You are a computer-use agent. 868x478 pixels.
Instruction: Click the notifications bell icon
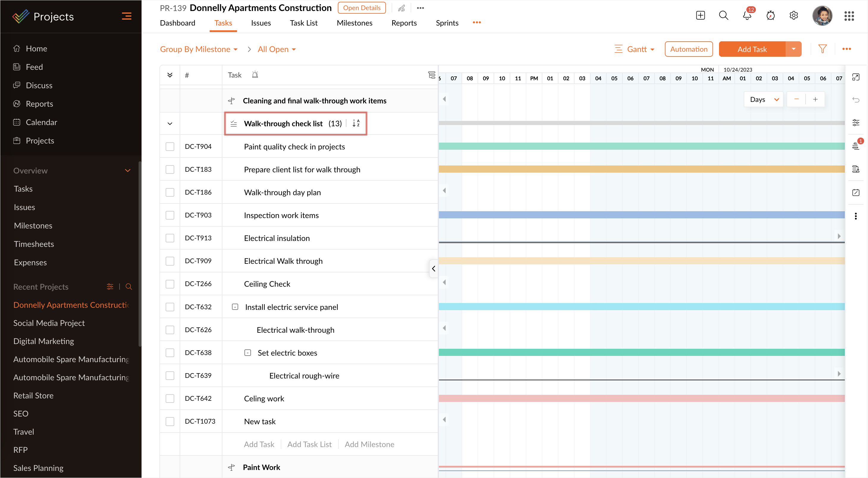tap(747, 15)
